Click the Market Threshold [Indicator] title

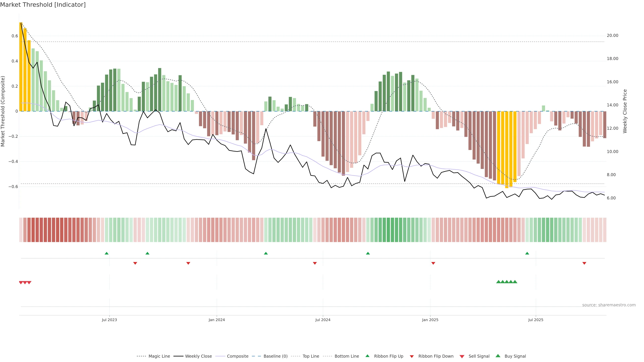coord(43,5)
